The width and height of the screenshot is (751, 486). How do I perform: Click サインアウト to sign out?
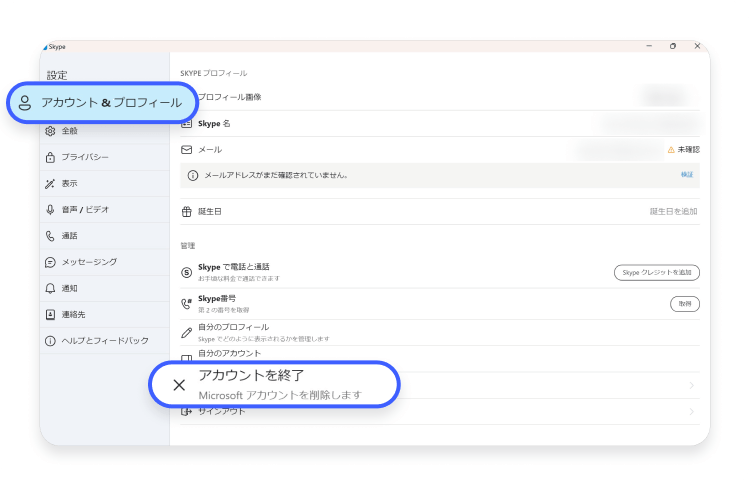(x=440, y=412)
